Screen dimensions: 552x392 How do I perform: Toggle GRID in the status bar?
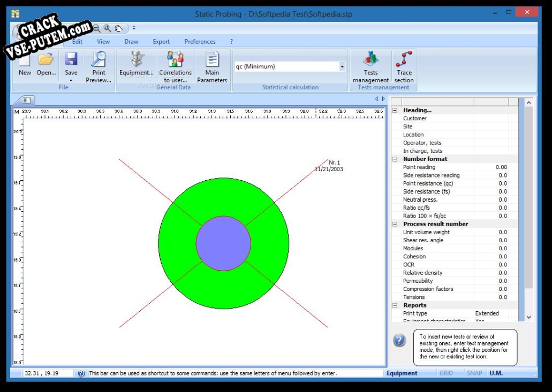(446, 373)
